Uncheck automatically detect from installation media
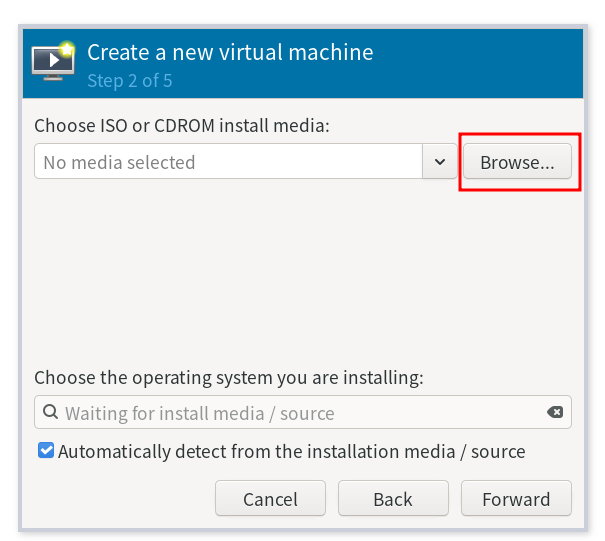 46,451
